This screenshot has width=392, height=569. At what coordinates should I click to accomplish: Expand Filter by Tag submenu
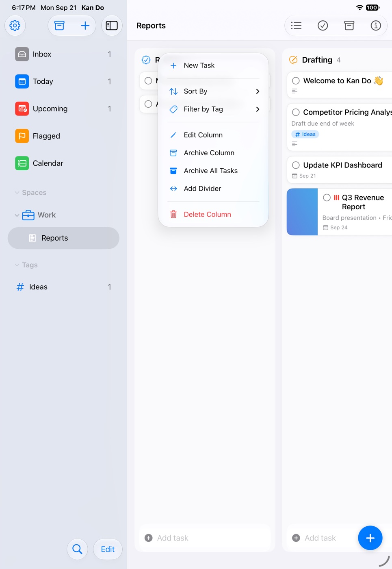point(214,109)
